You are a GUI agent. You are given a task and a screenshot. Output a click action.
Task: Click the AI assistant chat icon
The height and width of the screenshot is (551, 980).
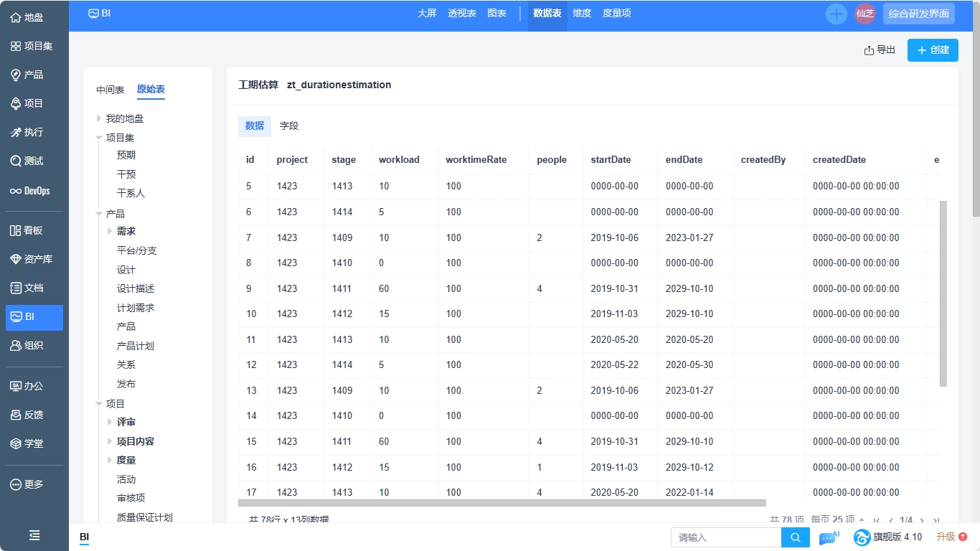tap(827, 537)
